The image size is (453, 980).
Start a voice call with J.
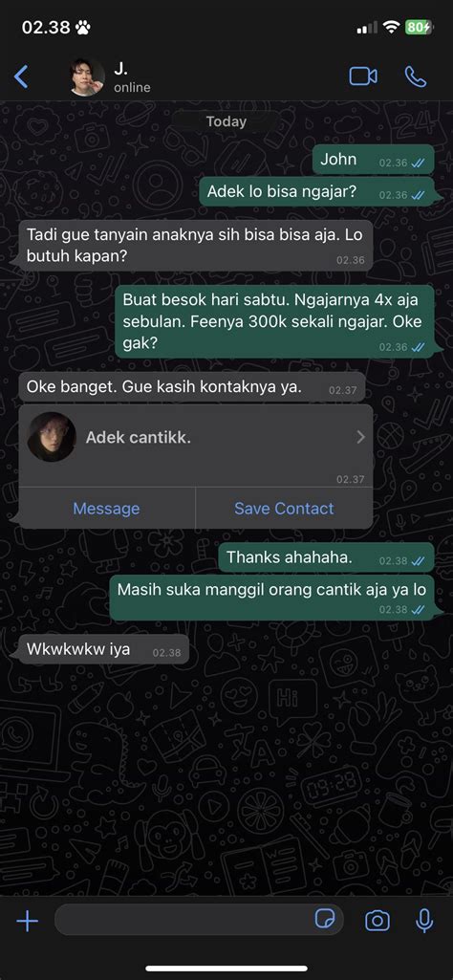click(416, 76)
